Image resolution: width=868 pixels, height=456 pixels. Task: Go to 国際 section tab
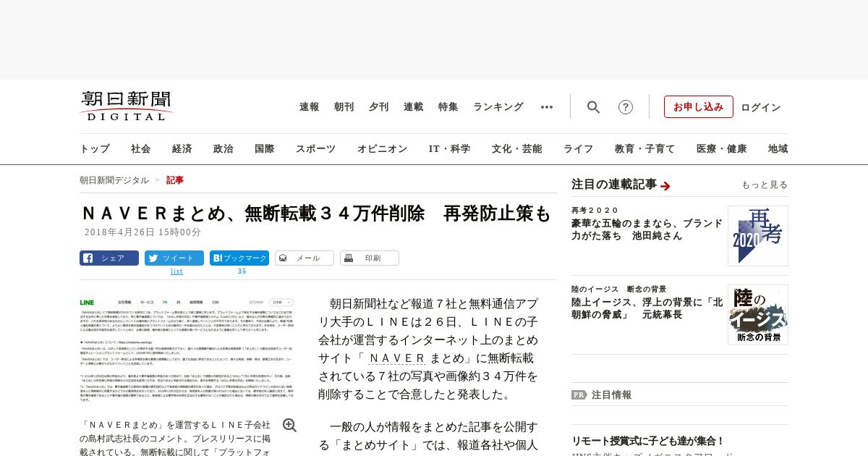pyautogui.click(x=265, y=149)
